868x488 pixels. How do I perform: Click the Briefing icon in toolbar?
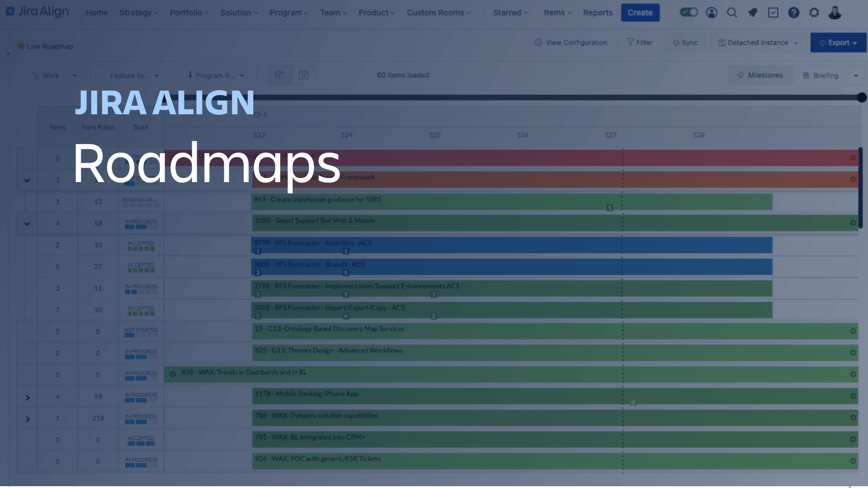point(807,75)
